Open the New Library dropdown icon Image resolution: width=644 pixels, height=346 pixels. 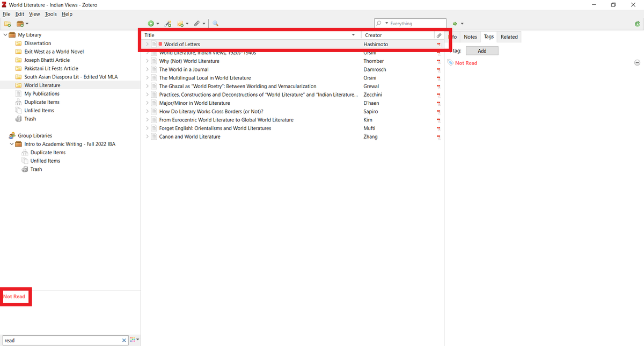coord(22,24)
